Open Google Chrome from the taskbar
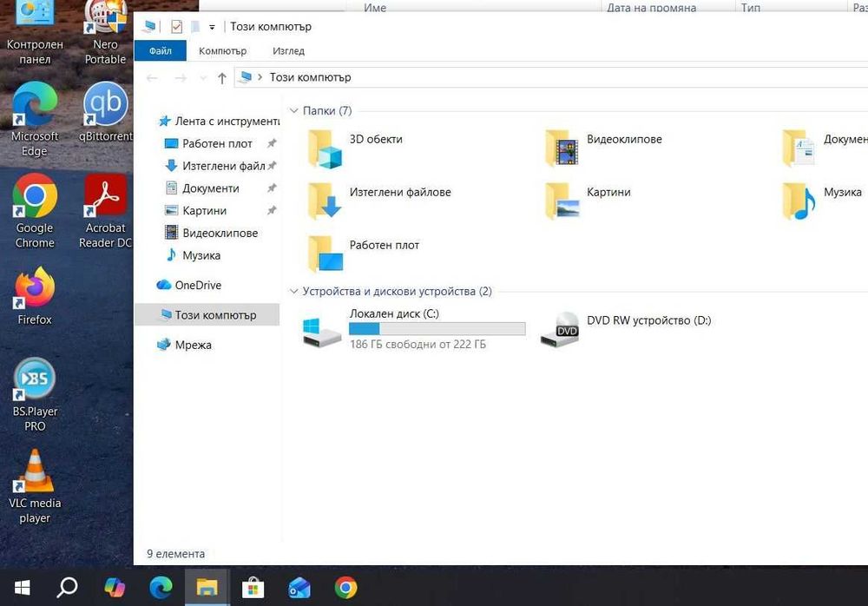Screen dimensions: 868x606 tap(346, 587)
